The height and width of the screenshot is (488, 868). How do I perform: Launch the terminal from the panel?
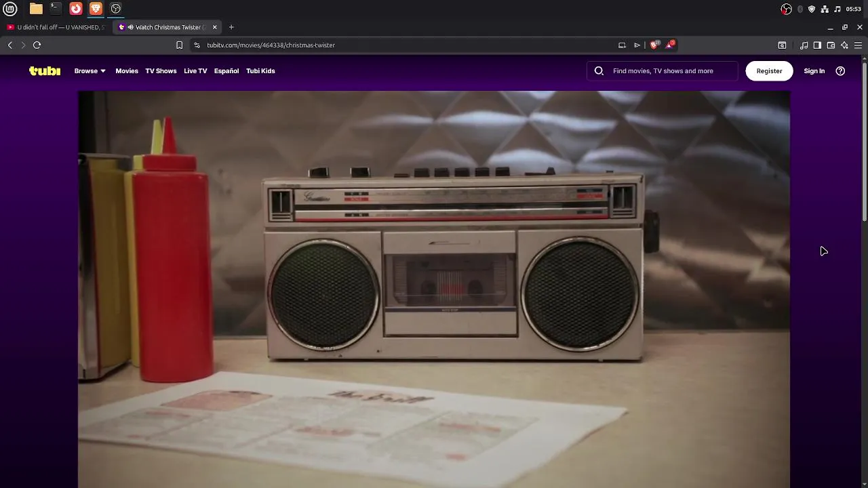pos(56,9)
